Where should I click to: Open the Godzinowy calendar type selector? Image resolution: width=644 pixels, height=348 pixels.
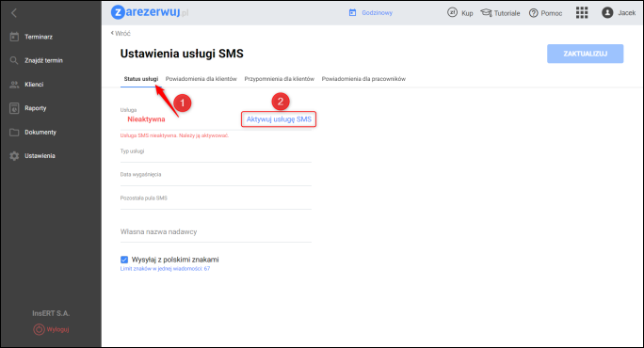pyautogui.click(x=371, y=13)
